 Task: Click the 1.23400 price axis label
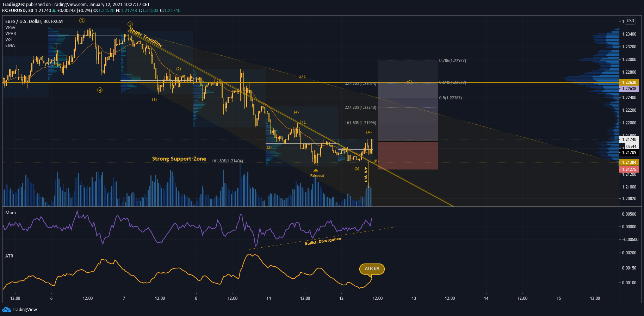click(x=629, y=34)
